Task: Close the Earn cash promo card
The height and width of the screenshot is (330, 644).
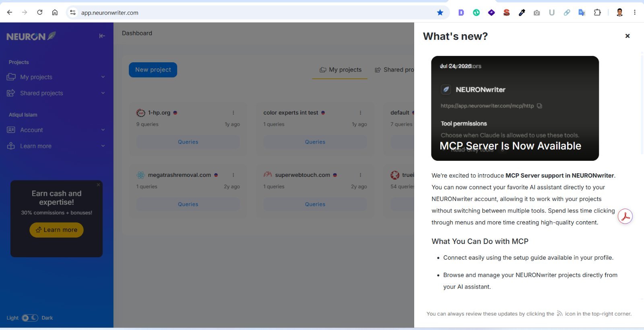Action: point(98,185)
